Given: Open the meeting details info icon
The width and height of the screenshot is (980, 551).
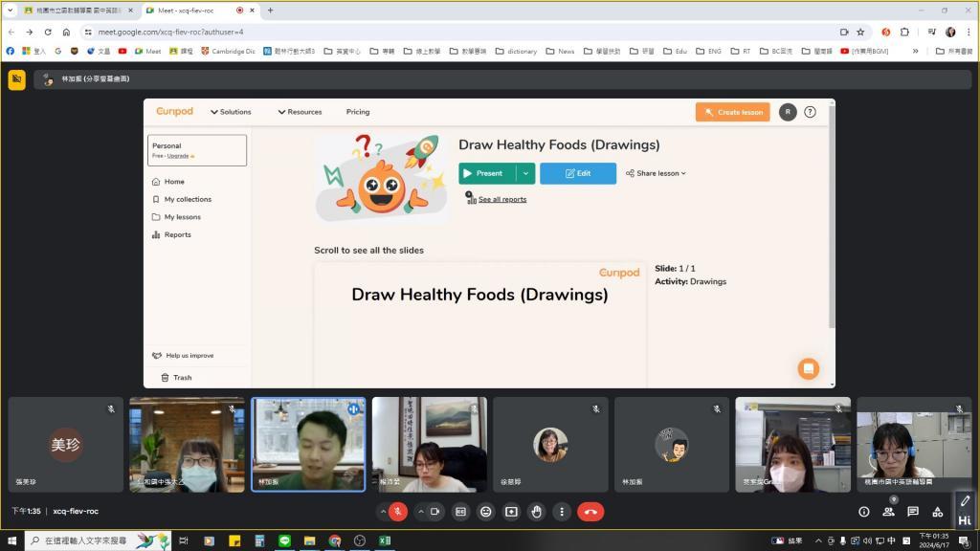Looking at the screenshot, I should 864,512.
